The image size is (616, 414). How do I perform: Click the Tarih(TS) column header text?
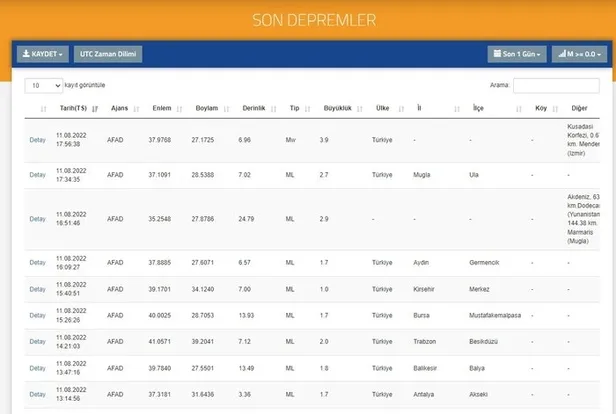coord(73,108)
